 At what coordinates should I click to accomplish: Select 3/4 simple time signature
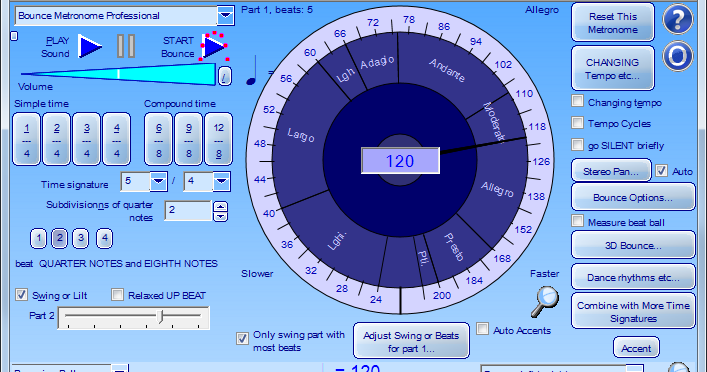[x=87, y=139]
